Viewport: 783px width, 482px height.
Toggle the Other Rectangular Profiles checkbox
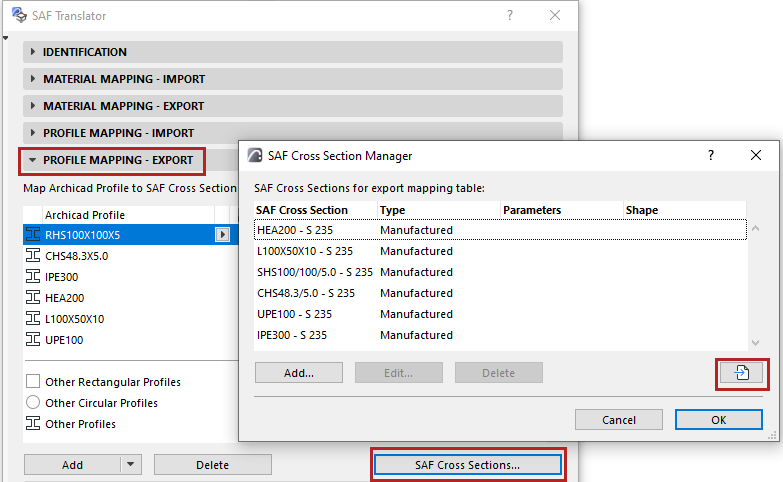(33, 382)
